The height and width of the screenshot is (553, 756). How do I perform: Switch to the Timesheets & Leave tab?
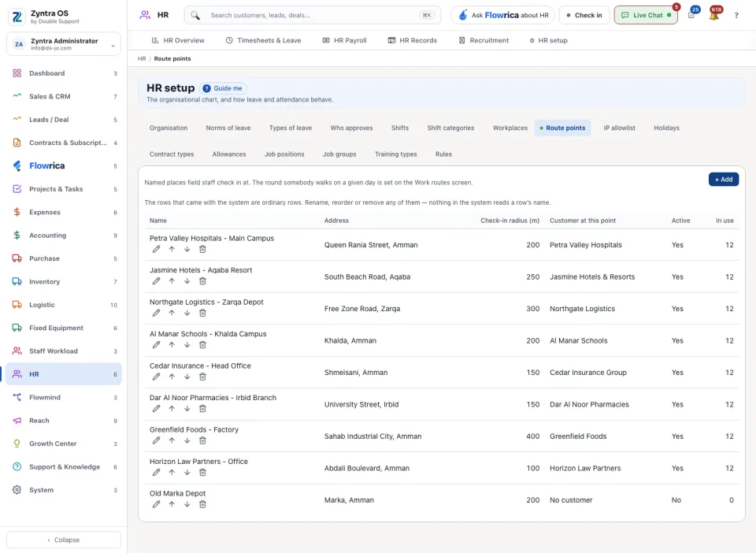tap(263, 40)
